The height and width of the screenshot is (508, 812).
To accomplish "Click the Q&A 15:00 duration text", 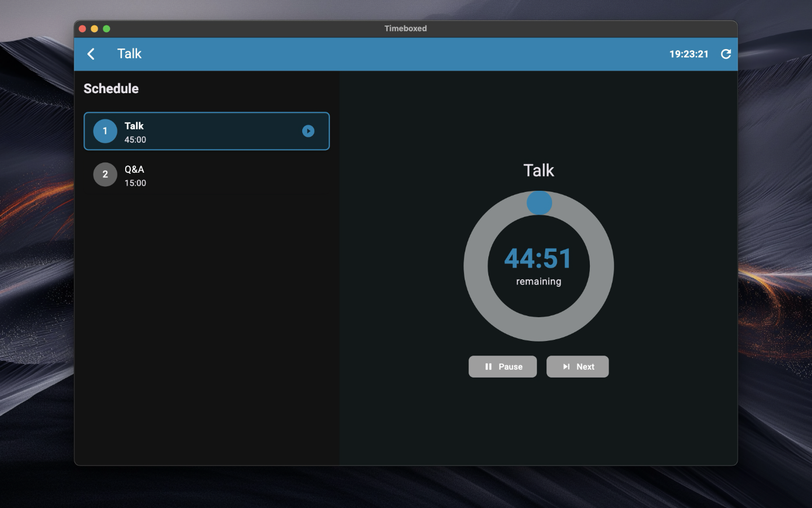I will point(135,183).
